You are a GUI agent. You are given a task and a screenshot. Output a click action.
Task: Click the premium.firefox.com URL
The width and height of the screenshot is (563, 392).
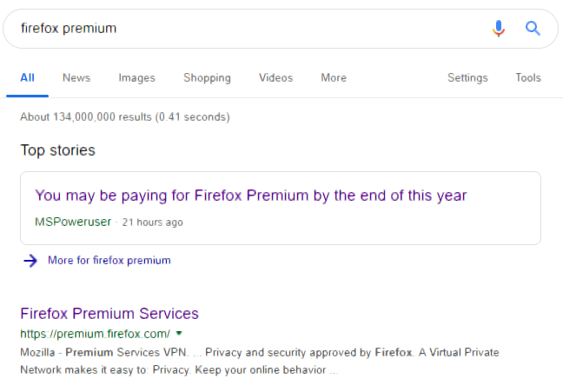[x=95, y=334]
